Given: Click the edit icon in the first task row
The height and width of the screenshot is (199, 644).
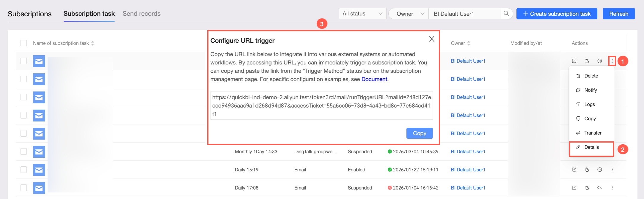Looking at the screenshot, I should pos(574,61).
